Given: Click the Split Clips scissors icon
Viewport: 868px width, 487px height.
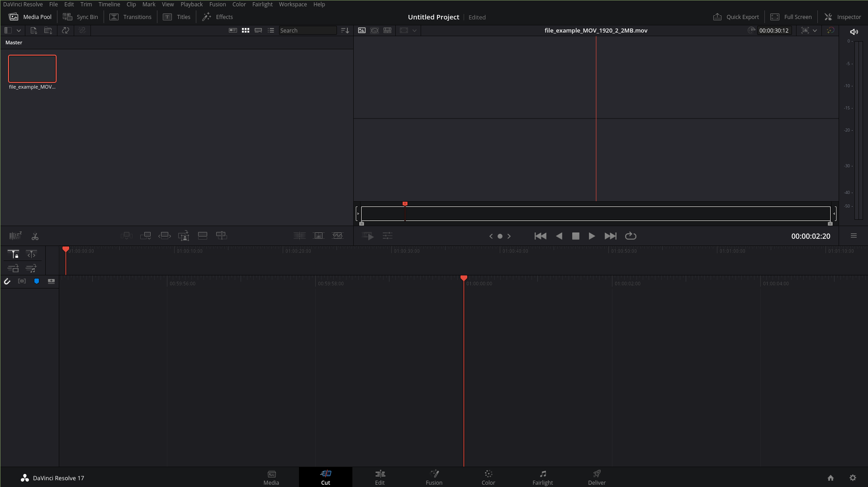Looking at the screenshot, I should coord(35,236).
